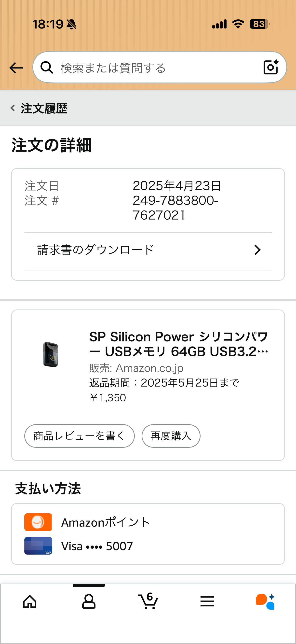Tap the Amazon Points payment icon
The height and width of the screenshot is (644, 296).
(x=38, y=522)
